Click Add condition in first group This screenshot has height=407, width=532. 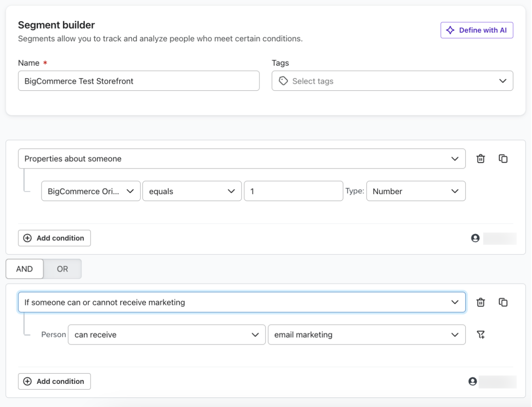54,238
